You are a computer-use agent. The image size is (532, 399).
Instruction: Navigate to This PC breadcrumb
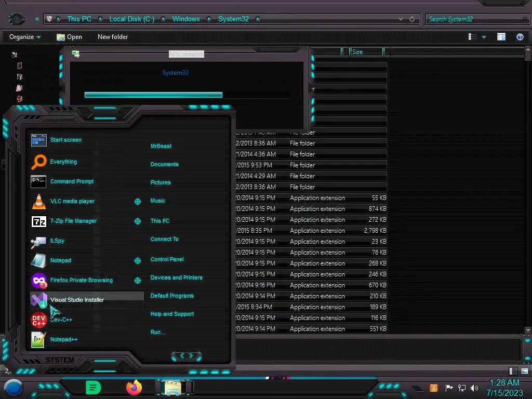[79, 19]
